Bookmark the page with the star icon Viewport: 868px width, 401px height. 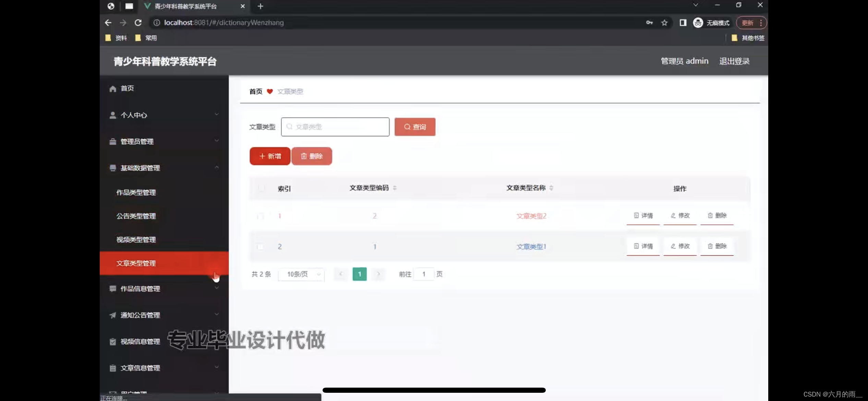[x=664, y=23]
